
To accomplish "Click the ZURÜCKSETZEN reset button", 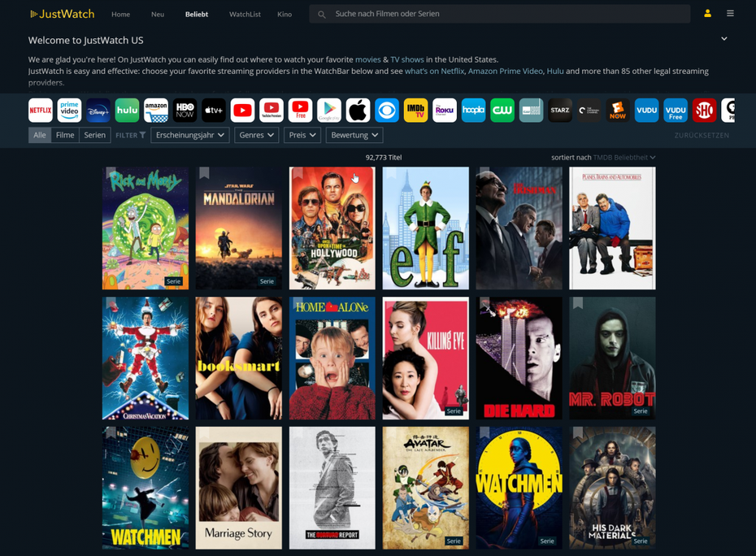I will (702, 136).
